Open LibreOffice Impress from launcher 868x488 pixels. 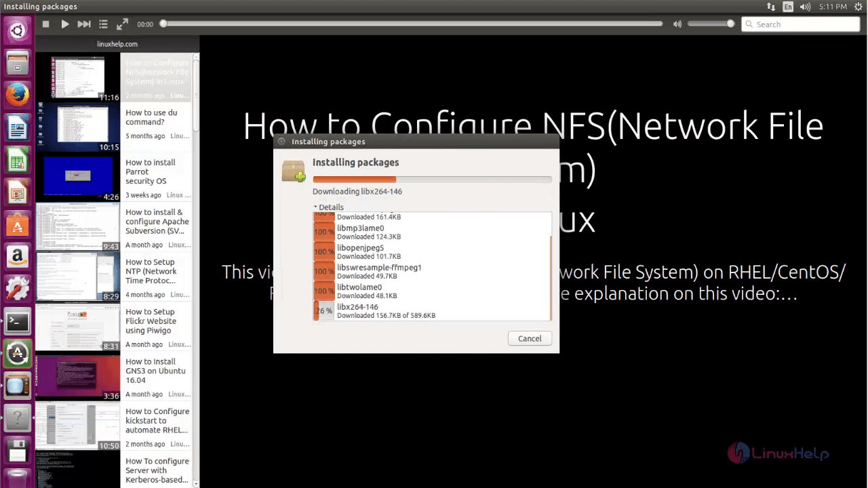[18, 193]
